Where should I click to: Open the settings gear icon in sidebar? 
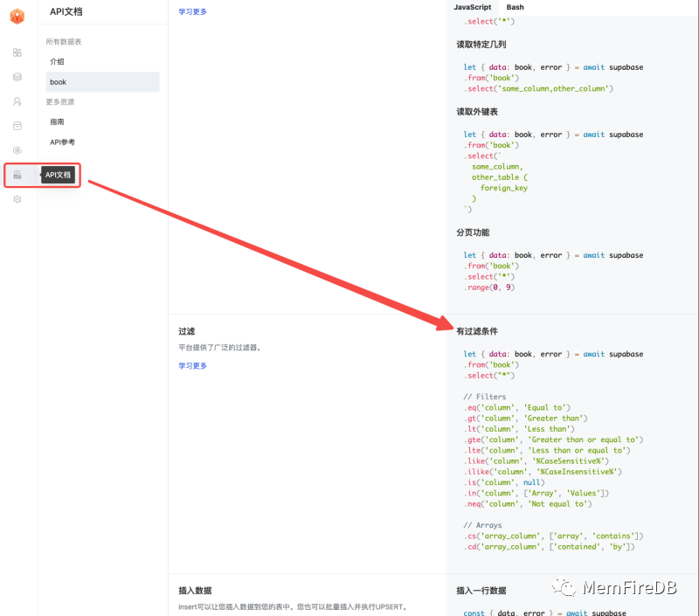pyautogui.click(x=17, y=199)
